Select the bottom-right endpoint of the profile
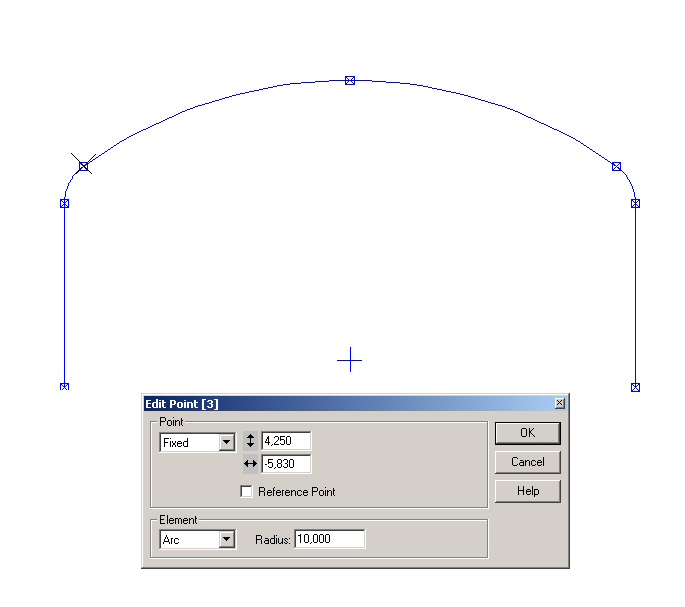Viewport: 685px width, 607px height. [635, 387]
